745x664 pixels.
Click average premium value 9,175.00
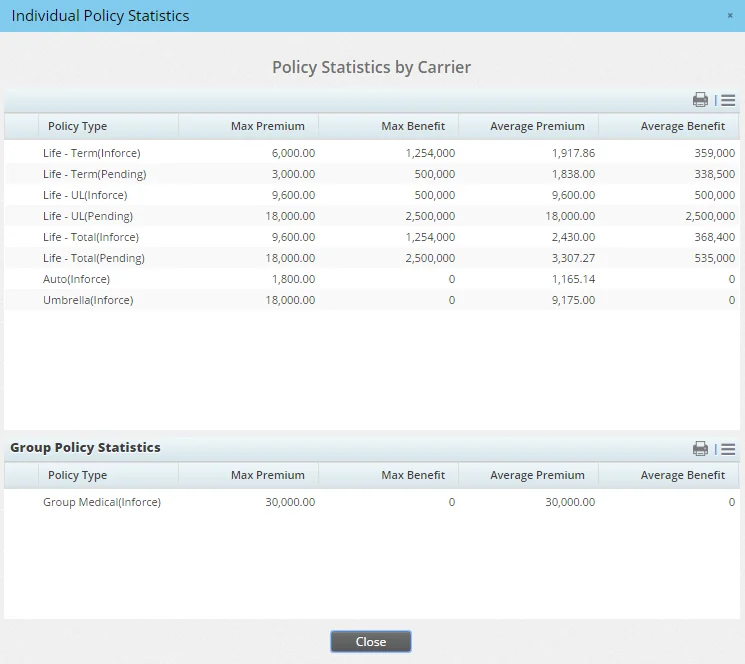point(573,299)
